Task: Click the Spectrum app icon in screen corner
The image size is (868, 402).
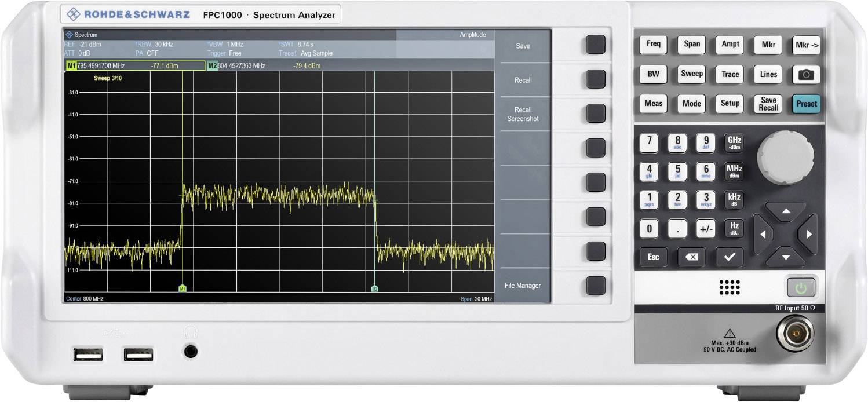Action: [70, 34]
